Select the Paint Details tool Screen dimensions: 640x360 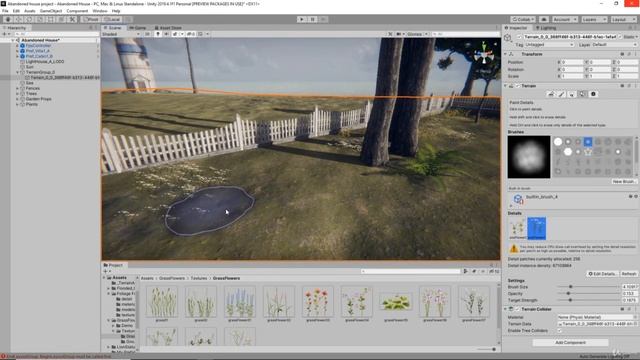coord(582,94)
